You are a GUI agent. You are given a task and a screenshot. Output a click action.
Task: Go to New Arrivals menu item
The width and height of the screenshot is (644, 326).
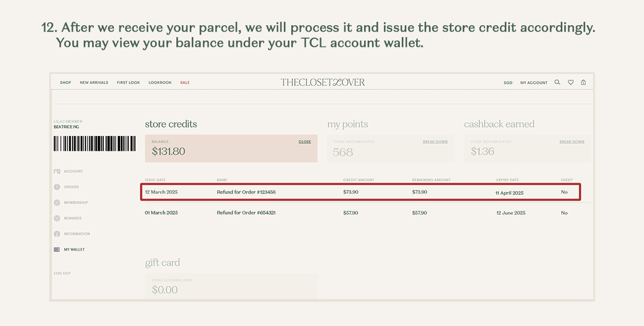tap(94, 83)
